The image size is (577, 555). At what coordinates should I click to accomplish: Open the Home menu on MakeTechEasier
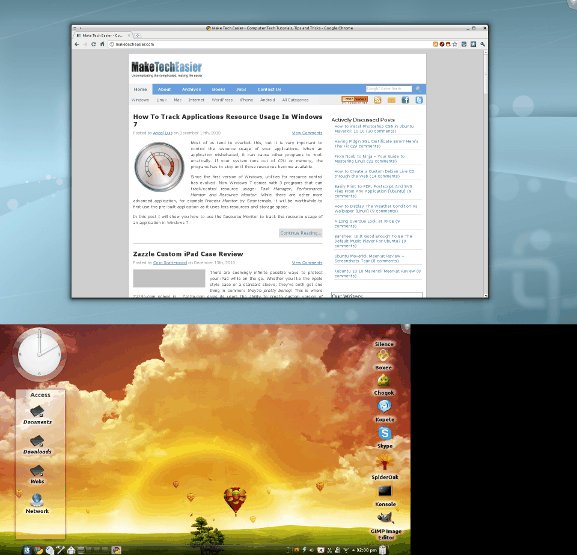(x=140, y=89)
